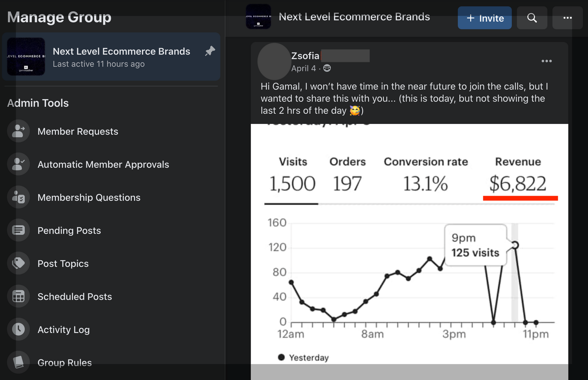Open the Automatic Member Approvals icon

click(x=18, y=164)
